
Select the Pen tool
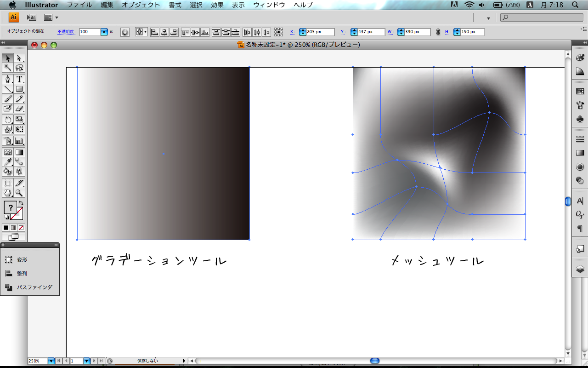(x=8, y=79)
